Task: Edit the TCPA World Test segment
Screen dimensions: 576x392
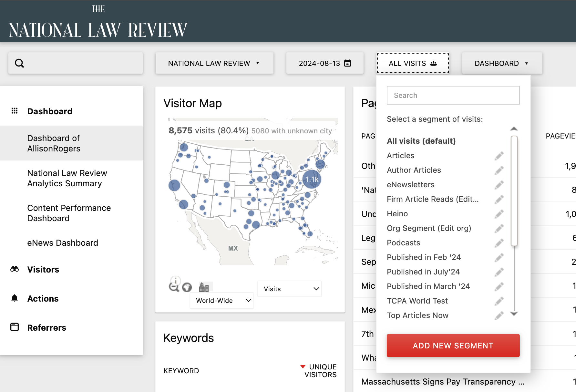Action: 499,301
